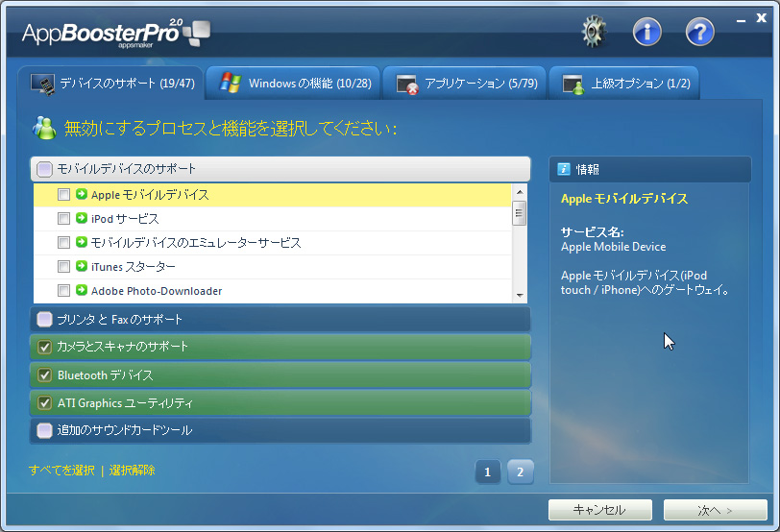Check the モバイルデバイスのエミュレーターサービス checkbox
Image resolution: width=780 pixels, height=532 pixels.
[63, 242]
